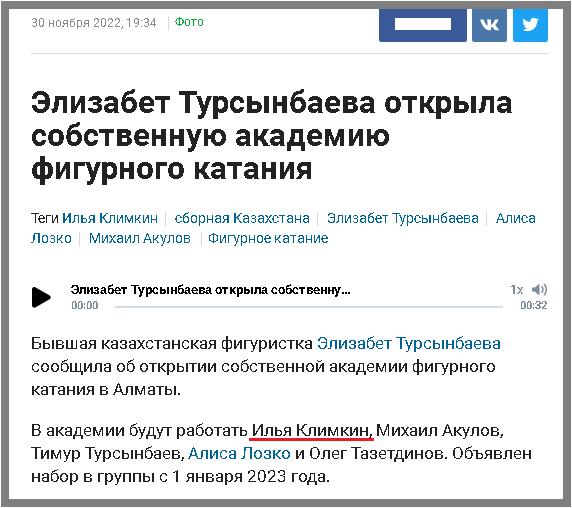Viewport: 572px width, 508px height.
Task: Click the 30 ноября 2022 timestamp
Action: coord(94,23)
